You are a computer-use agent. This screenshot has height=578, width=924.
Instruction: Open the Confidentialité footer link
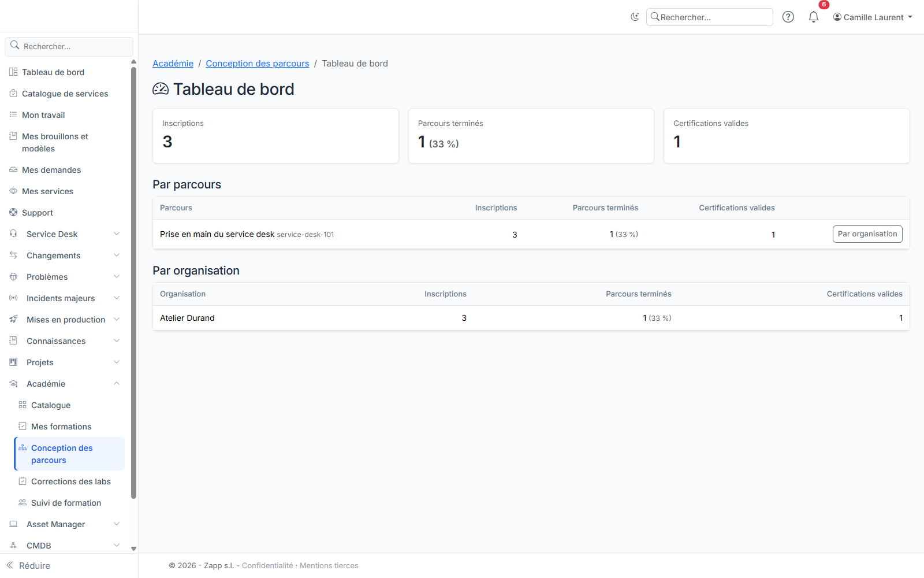point(267,565)
